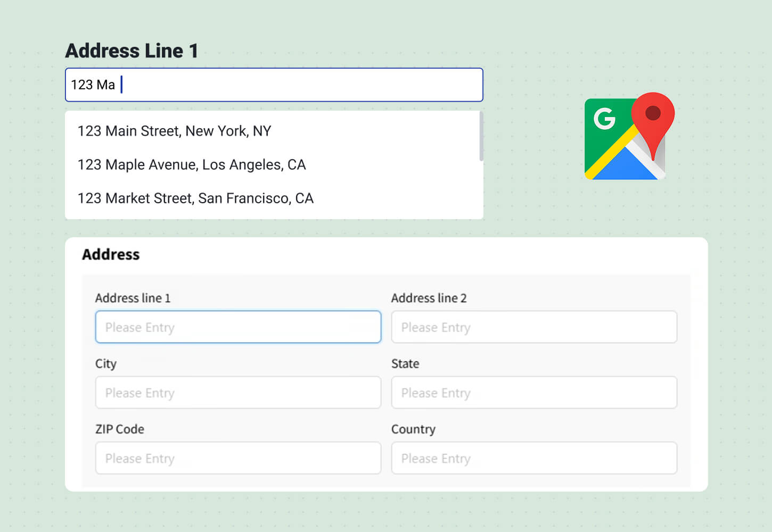Focus the search box containing '123 Ma'
Image resolution: width=772 pixels, height=532 pixels.
click(x=274, y=85)
